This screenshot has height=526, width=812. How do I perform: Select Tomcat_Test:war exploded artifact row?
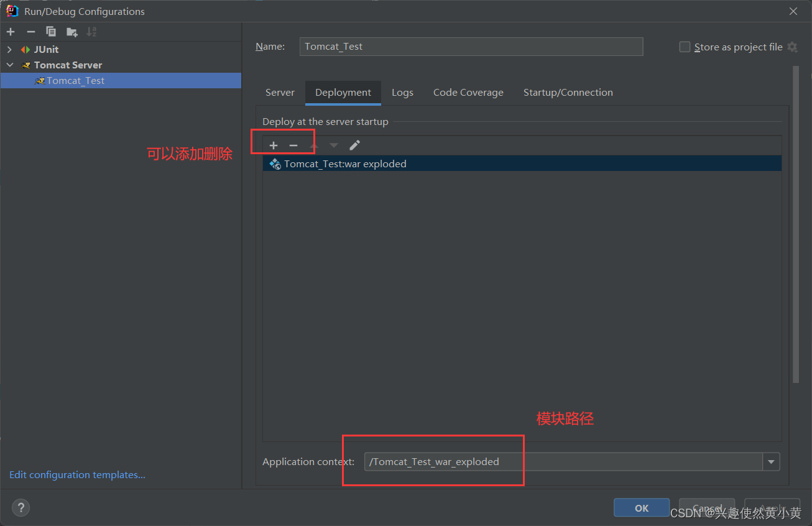coord(522,164)
